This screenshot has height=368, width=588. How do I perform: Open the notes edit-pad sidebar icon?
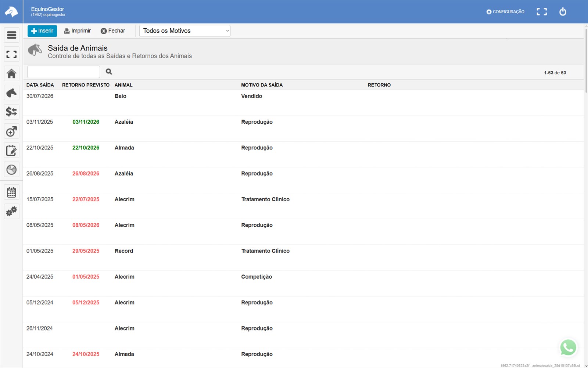11,150
